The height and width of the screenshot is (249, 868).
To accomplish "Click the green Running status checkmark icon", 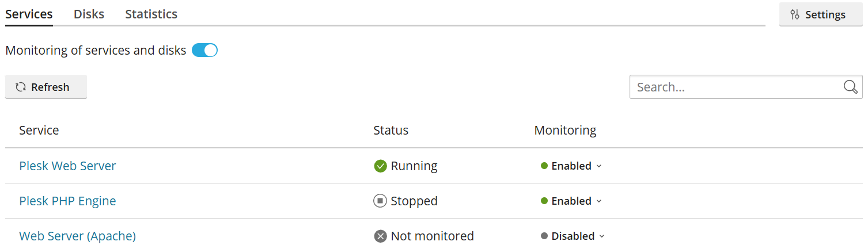I will click(x=380, y=166).
